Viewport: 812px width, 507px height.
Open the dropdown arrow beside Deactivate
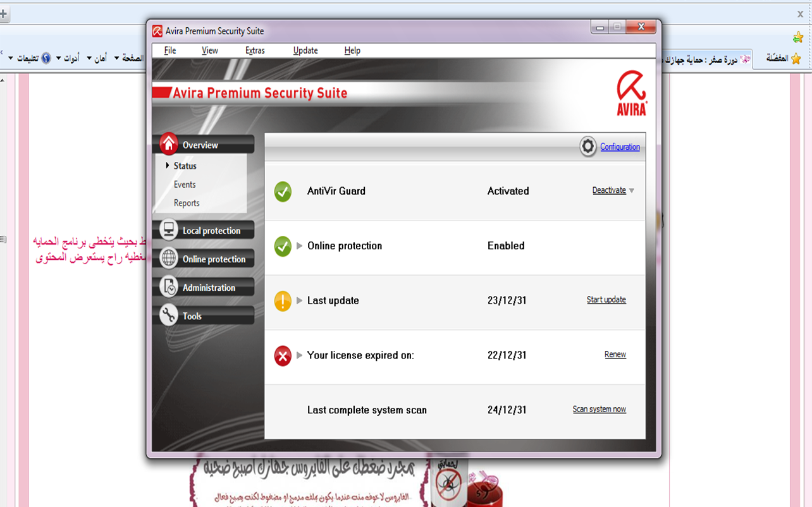[631, 191]
